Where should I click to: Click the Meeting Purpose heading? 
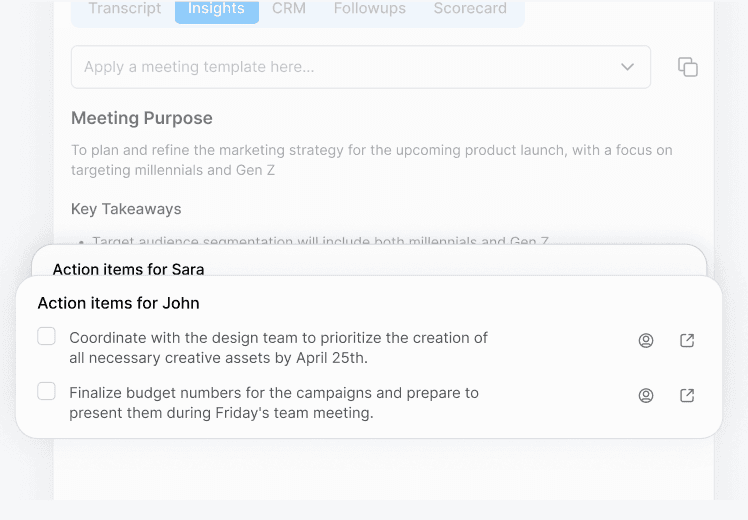click(142, 118)
